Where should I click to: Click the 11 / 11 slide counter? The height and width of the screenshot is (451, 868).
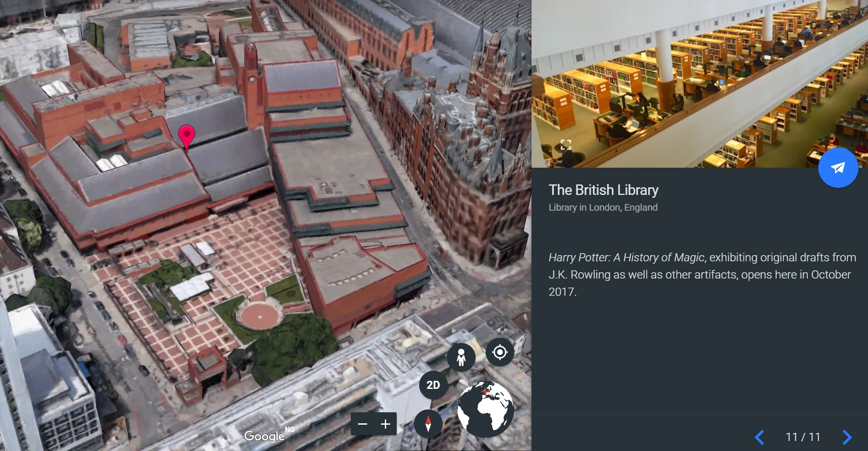(x=803, y=437)
